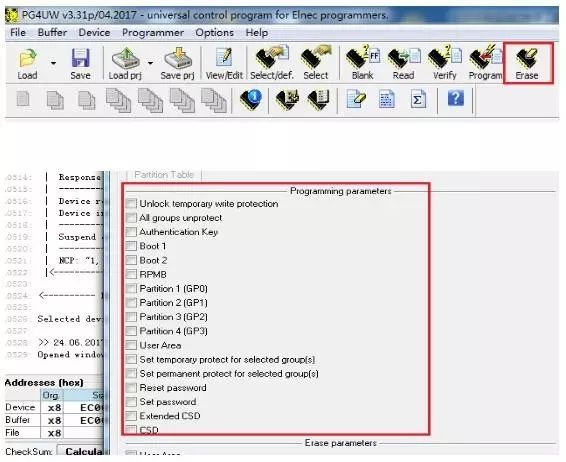This screenshot has width=566, height=462.
Task: Run the Blank check tool
Action: tap(363, 64)
